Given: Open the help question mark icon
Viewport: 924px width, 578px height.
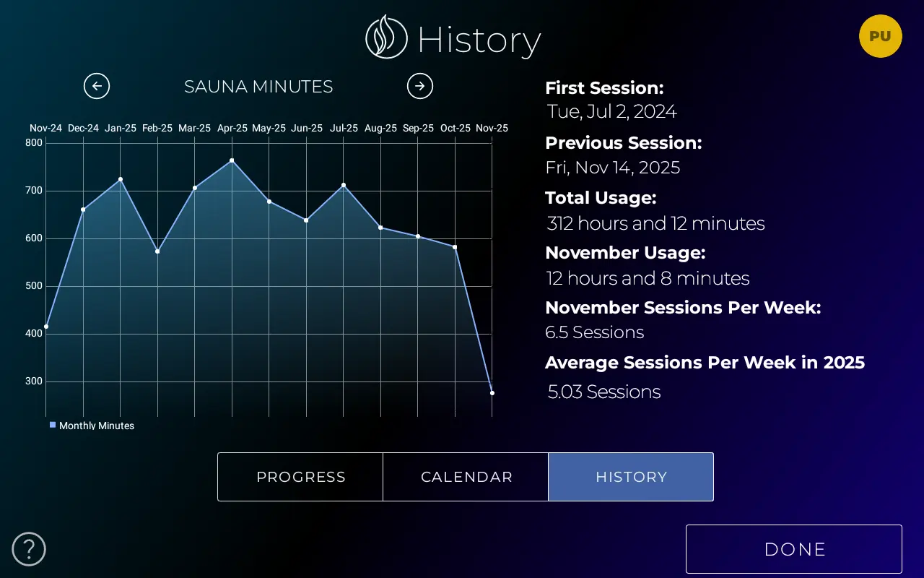Looking at the screenshot, I should coord(29,549).
